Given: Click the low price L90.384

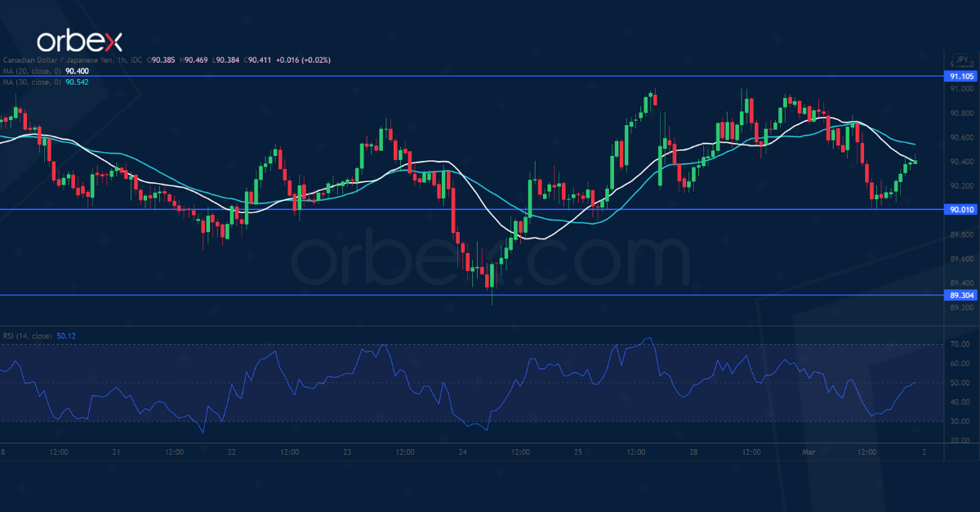Looking at the screenshot, I should click(225, 60).
